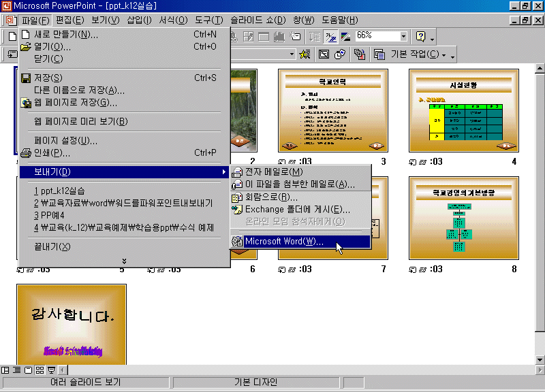Expand the 보내기(D) submenu entry
Screen dimensions: 545x392
[x=125, y=172]
